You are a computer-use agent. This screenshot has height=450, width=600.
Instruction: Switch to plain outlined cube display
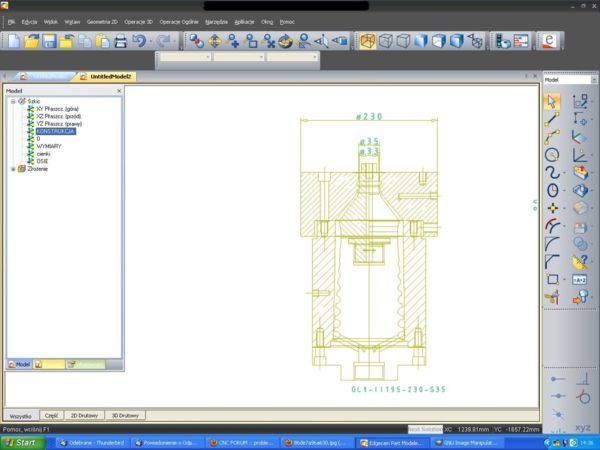click(403, 41)
